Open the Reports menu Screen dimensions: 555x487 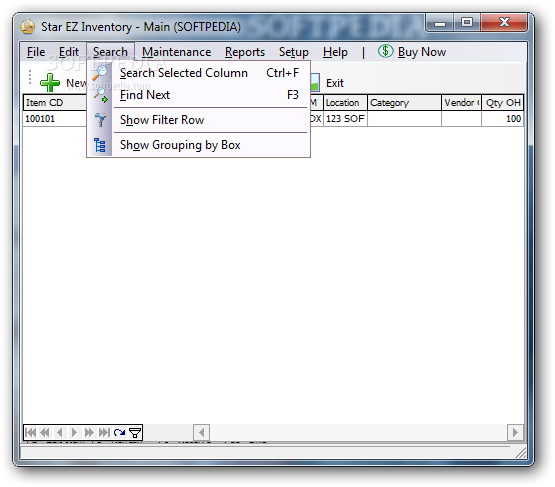tap(245, 52)
